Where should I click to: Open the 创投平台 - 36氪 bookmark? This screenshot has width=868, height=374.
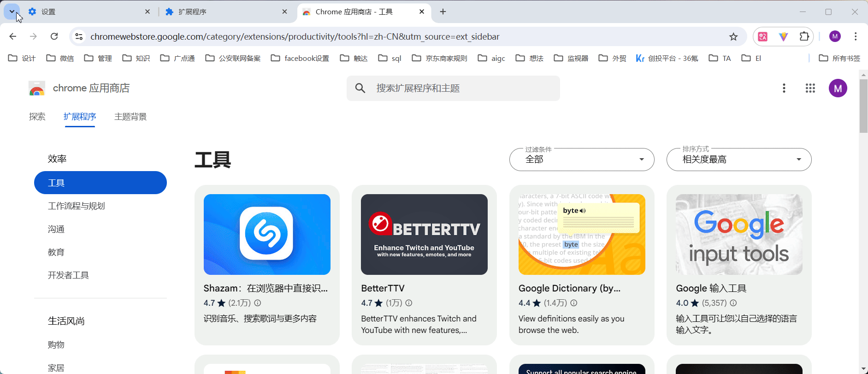point(667,58)
